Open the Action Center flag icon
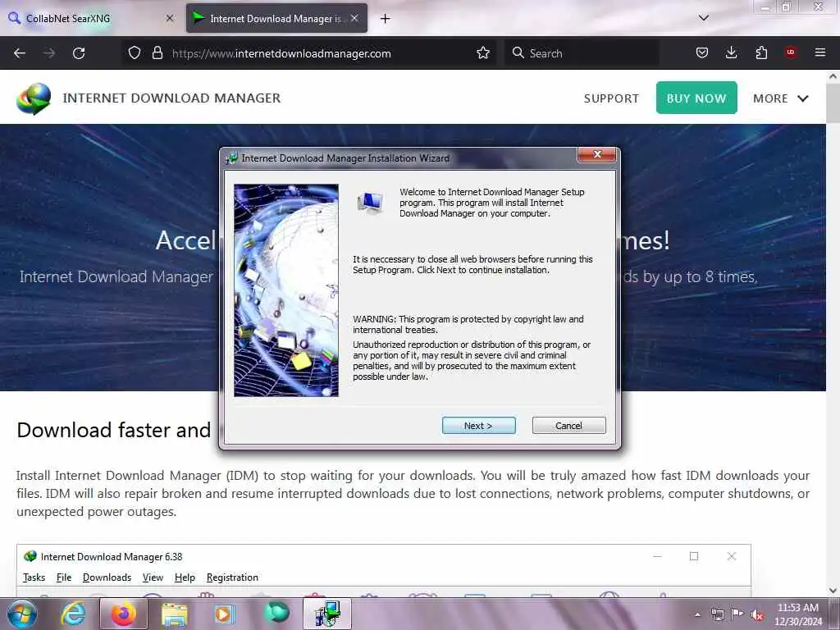The width and height of the screenshot is (840, 630). [x=737, y=614]
